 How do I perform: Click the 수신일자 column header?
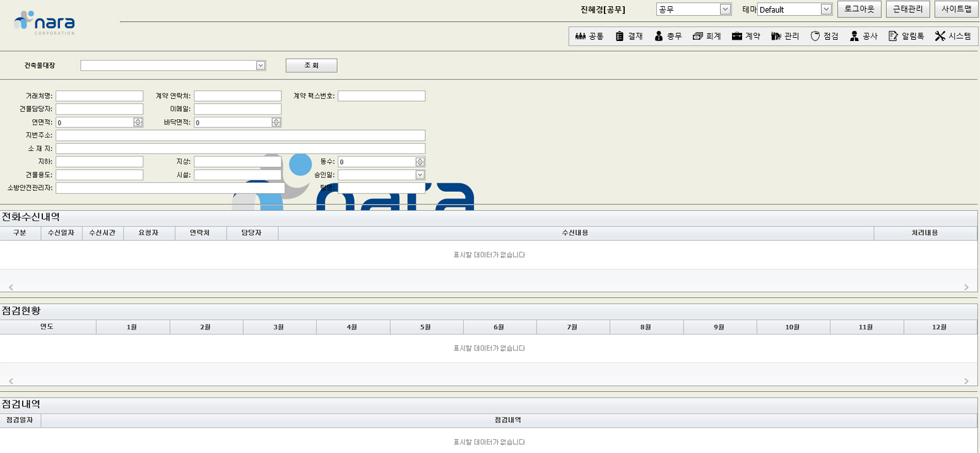click(61, 233)
